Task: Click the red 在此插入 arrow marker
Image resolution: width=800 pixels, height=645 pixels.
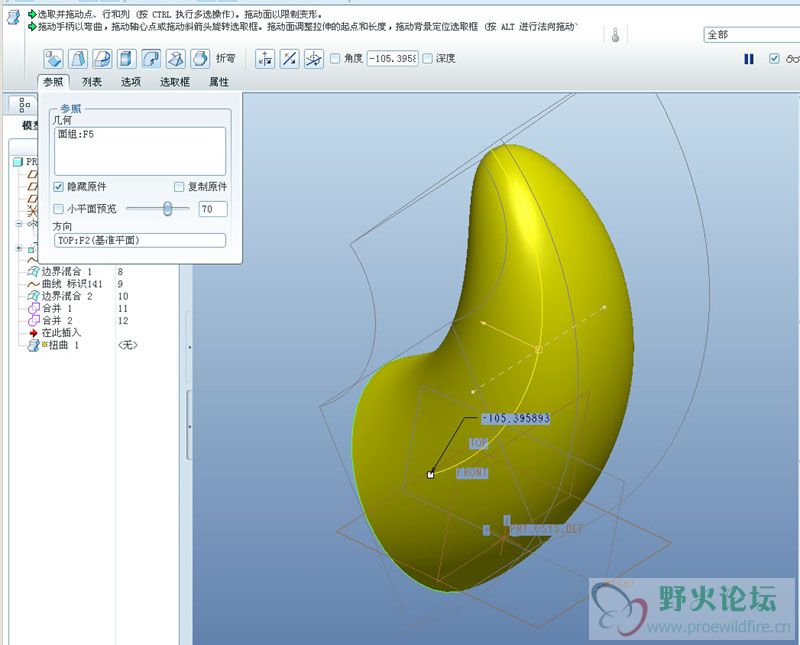Action: coord(34,333)
